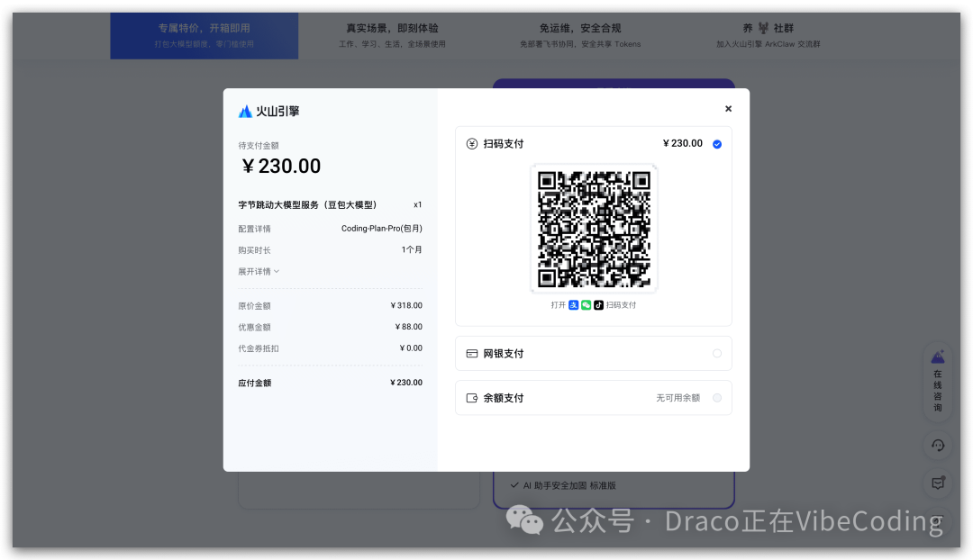Select the 扫码支付 radio button
The image size is (973, 560).
[717, 144]
